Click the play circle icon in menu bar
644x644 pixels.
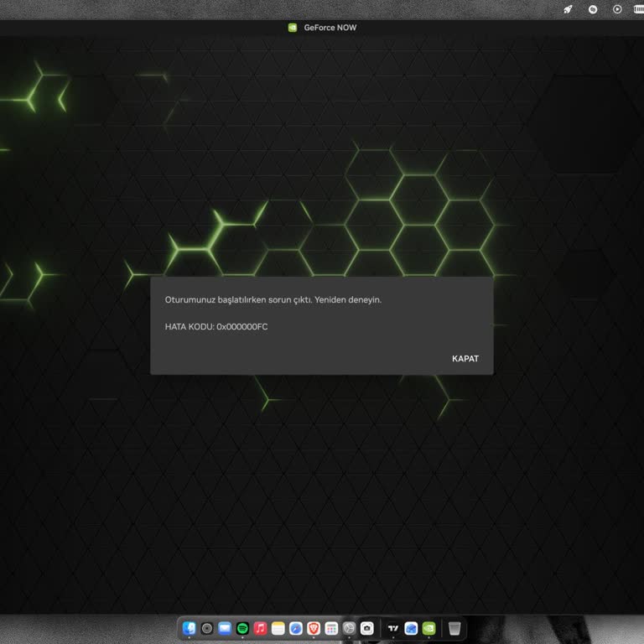pos(617,9)
